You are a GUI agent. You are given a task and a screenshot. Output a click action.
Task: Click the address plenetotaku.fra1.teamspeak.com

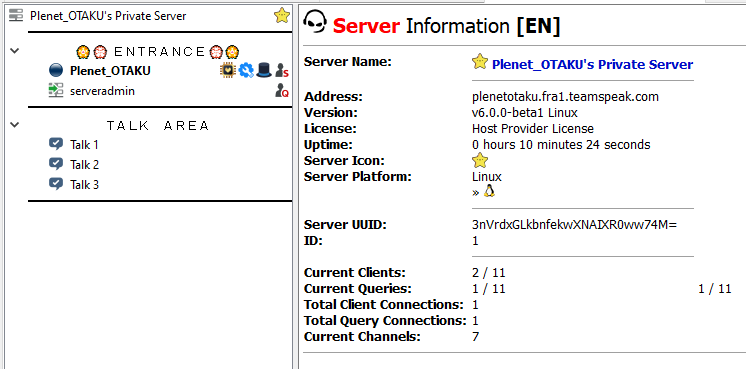(x=565, y=97)
